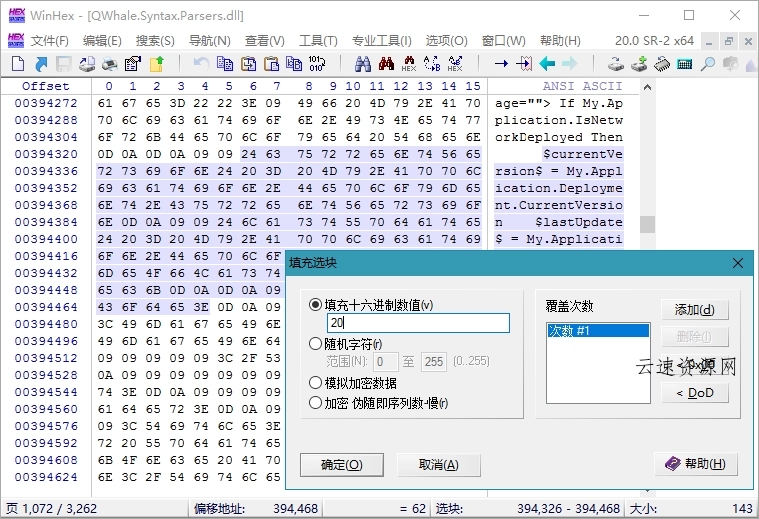
Task: Click the Replace text A-to-B icon
Action: click(x=431, y=63)
